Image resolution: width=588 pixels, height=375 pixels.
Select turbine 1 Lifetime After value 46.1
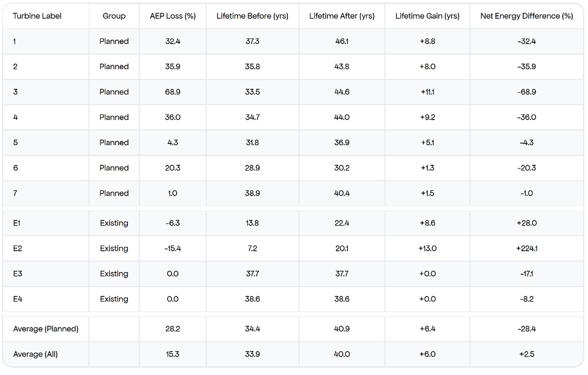tap(342, 41)
